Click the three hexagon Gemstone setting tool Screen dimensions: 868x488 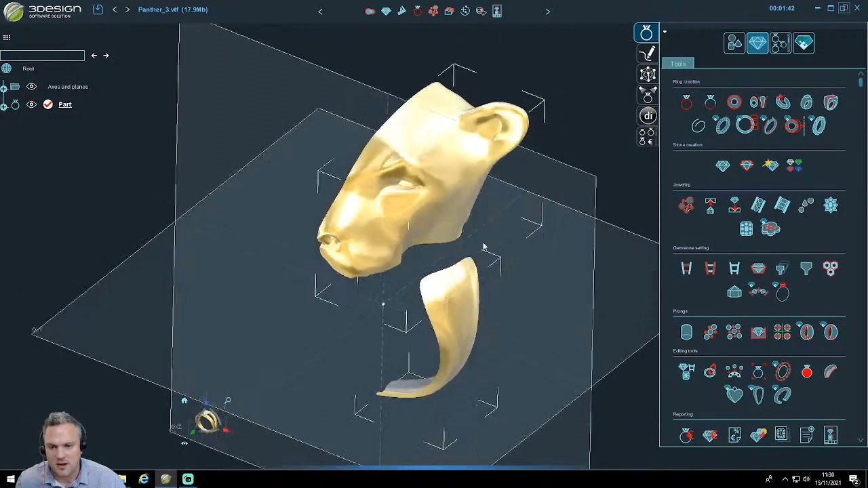(x=831, y=269)
